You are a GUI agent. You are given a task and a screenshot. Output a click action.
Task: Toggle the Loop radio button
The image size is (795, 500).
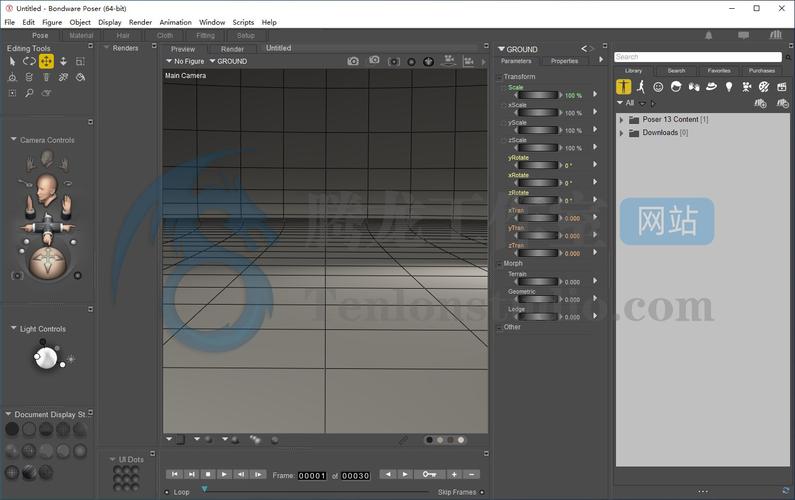(167, 492)
